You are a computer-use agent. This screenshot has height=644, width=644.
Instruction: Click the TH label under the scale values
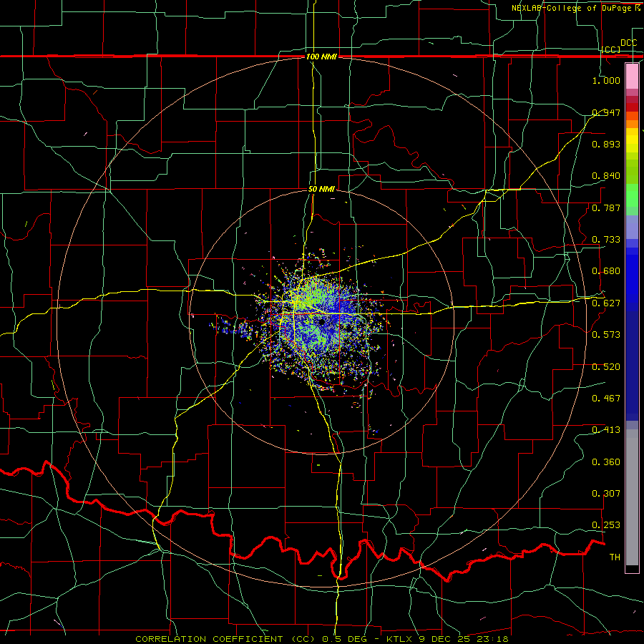(x=615, y=557)
